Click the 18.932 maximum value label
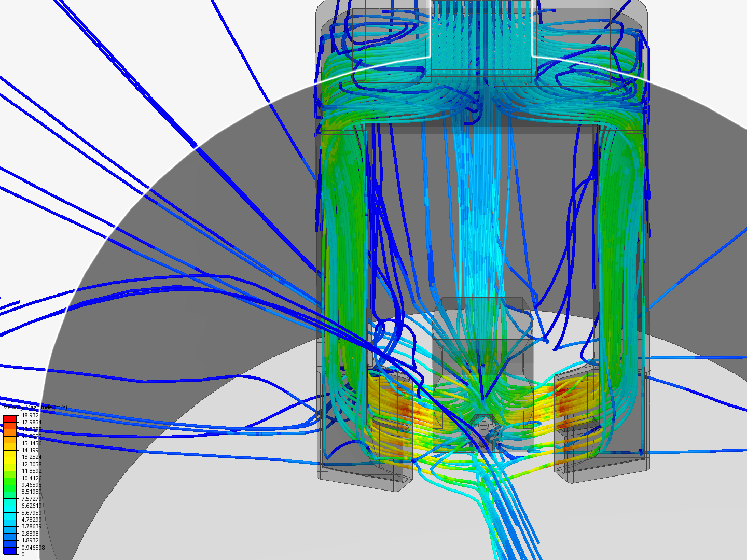Screen dimensions: 747x560 (x=30, y=415)
